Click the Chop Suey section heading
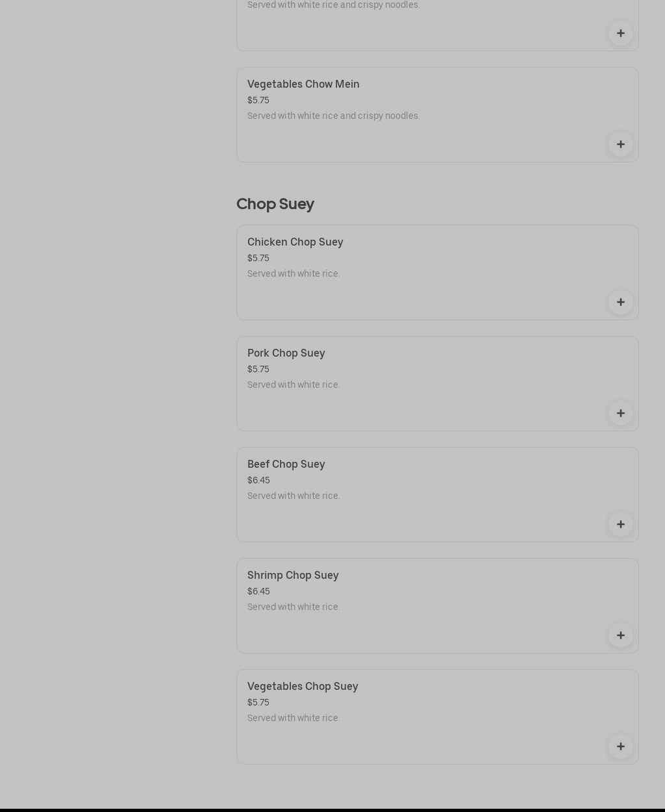665x812 pixels. pos(275,203)
